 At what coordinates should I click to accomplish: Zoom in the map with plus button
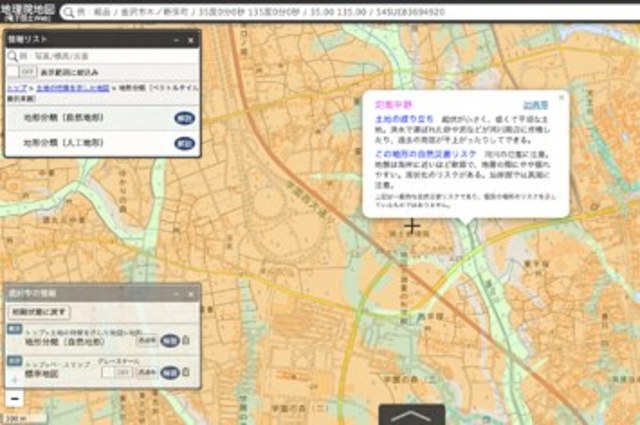click(x=14, y=380)
